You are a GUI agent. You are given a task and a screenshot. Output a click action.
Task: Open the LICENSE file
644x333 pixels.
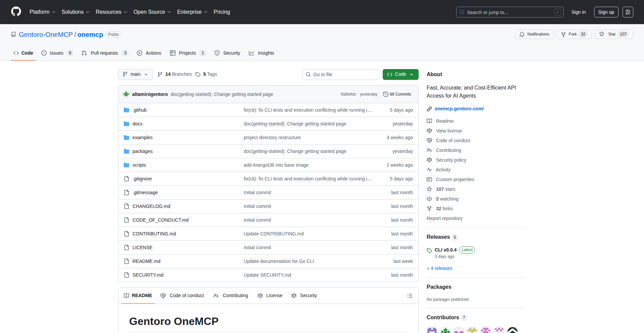[x=143, y=247]
